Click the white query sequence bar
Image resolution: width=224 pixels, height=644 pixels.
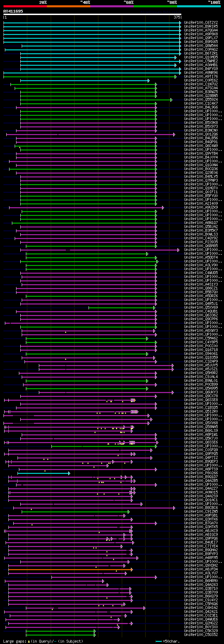92,15
